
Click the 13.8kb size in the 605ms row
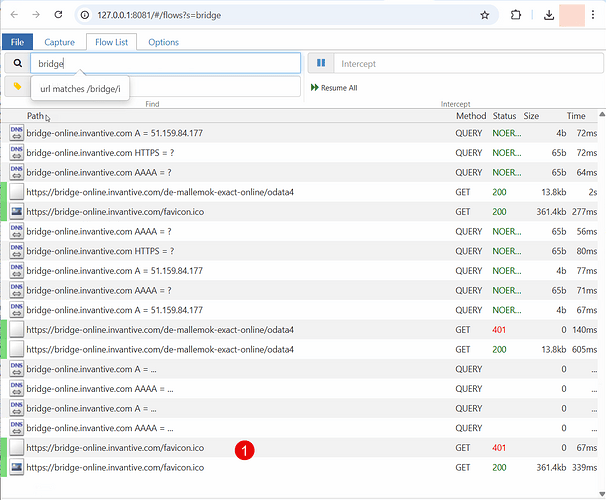pyautogui.click(x=554, y=349)
